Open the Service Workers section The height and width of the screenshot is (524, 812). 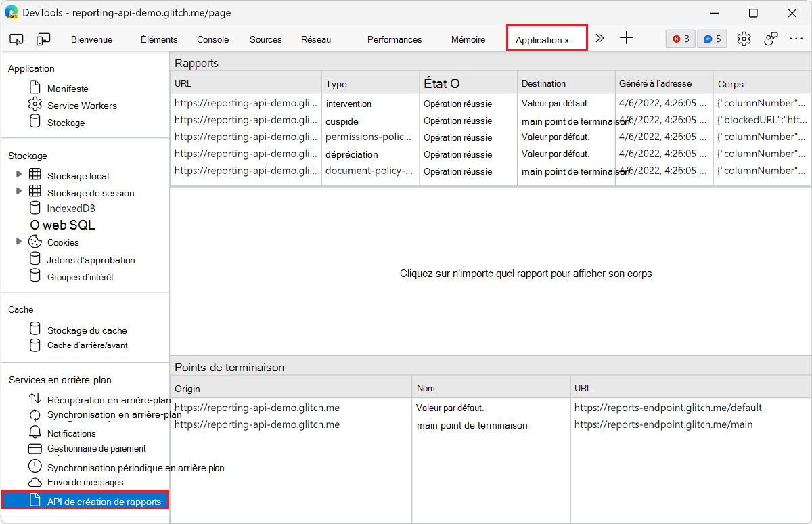pyautogui.click(x=81, y=105)
